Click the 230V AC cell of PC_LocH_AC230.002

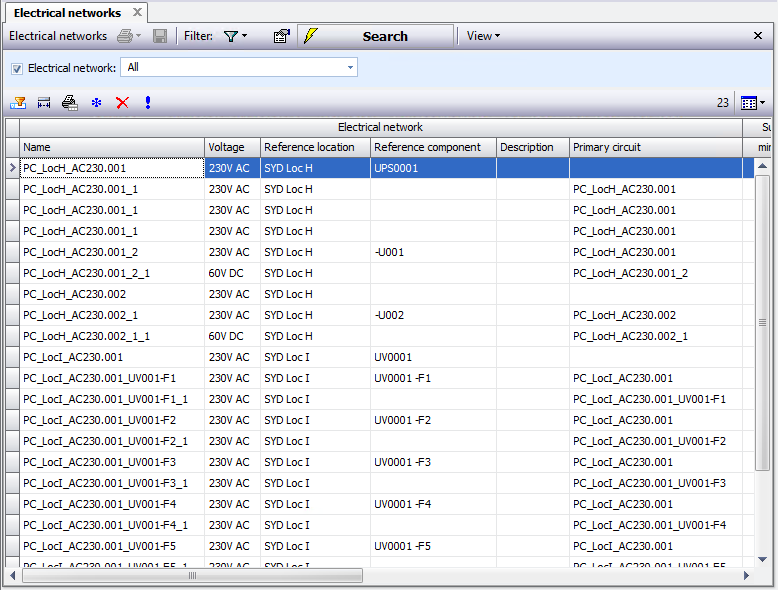(x=233, y=294)
